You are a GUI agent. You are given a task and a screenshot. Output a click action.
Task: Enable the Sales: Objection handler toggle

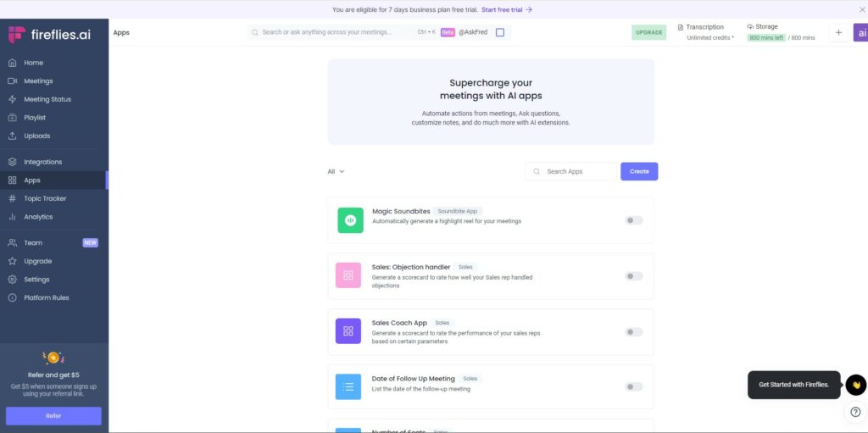click(x=634, y=276)
